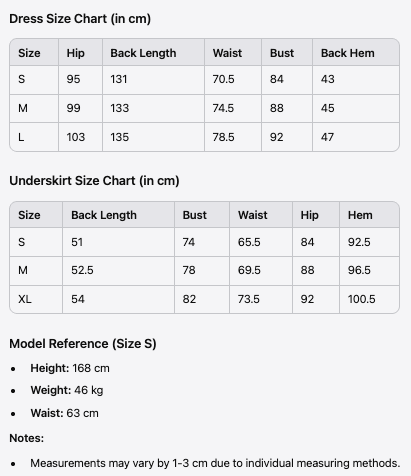
Task: Click the Dress Size Chart heading
Action: click(80, 19)
